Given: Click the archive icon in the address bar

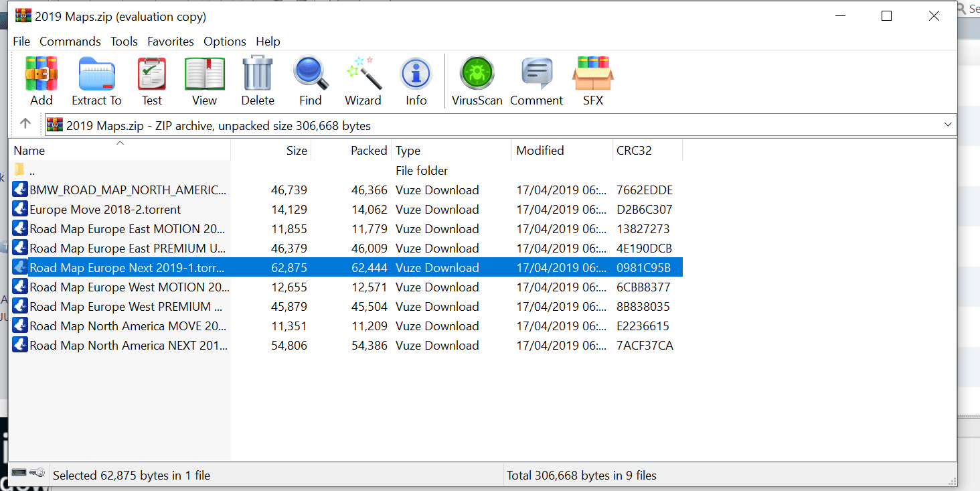Looking at the screenshot, I should click(55, 125).
